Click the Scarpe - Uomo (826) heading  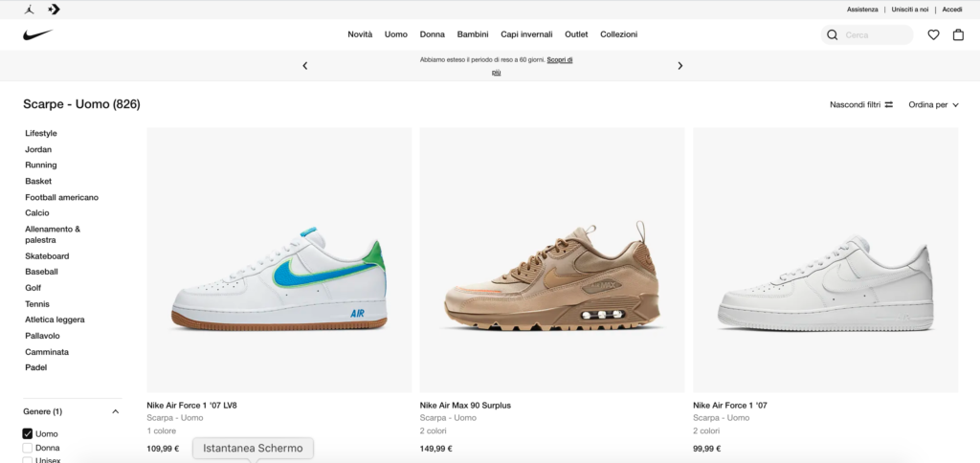[x=81, y=104]
